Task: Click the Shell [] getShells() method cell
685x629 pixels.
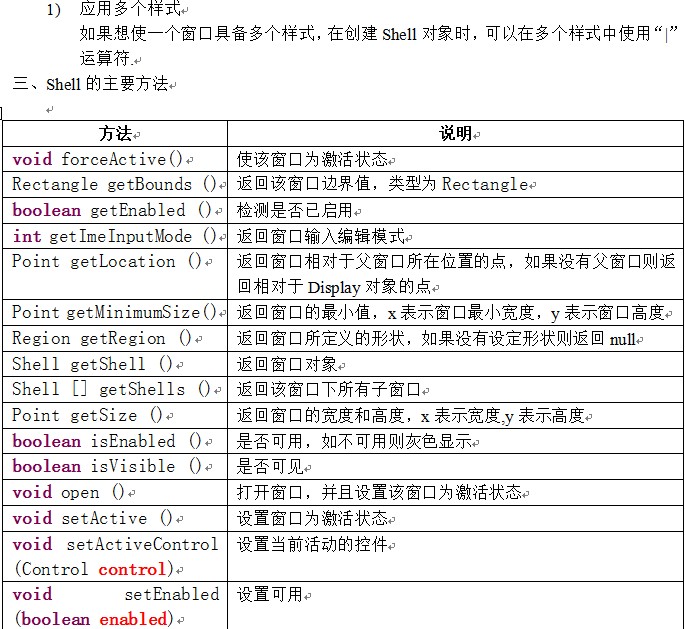Action: coord(112,389)
